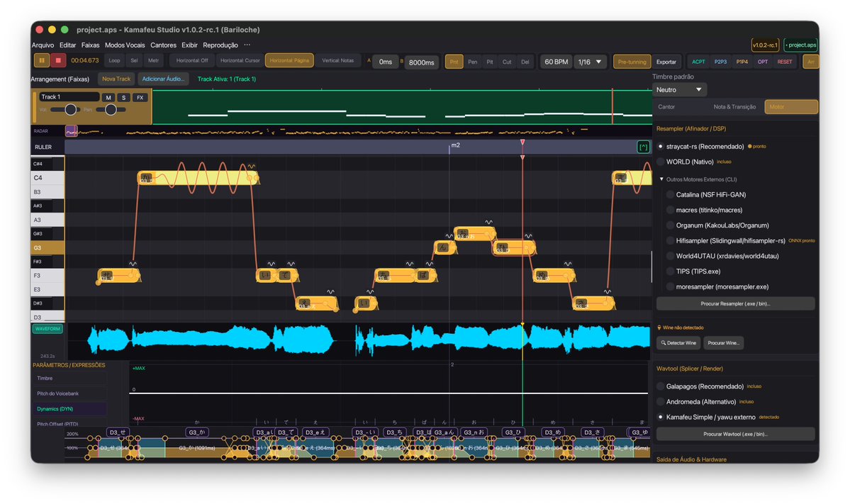Select macres (titinko/macres) engine
The width and height of the screenshot is (850, 504).
[704, 210]
